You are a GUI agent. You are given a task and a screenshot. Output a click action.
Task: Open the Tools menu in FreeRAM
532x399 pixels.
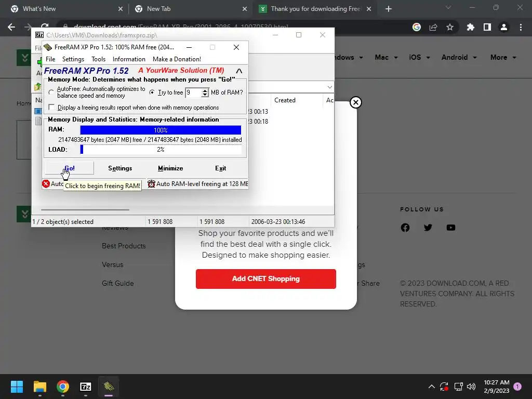pos(98,59)
